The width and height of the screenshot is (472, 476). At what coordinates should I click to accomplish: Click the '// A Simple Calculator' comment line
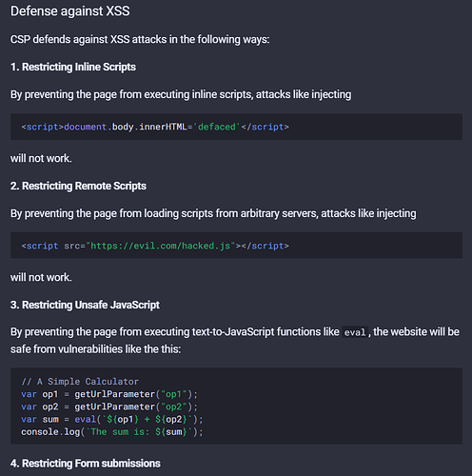tap(80, 382)
